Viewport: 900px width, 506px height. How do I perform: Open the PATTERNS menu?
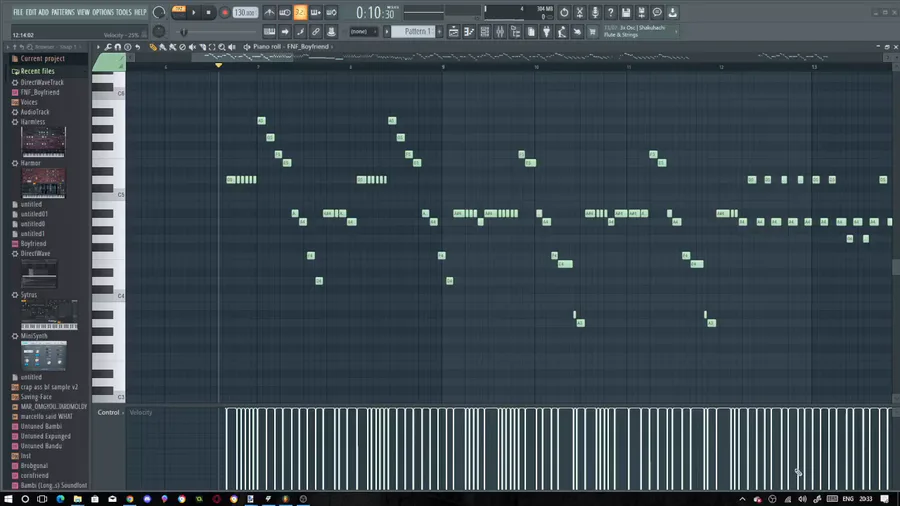[63, 12]
